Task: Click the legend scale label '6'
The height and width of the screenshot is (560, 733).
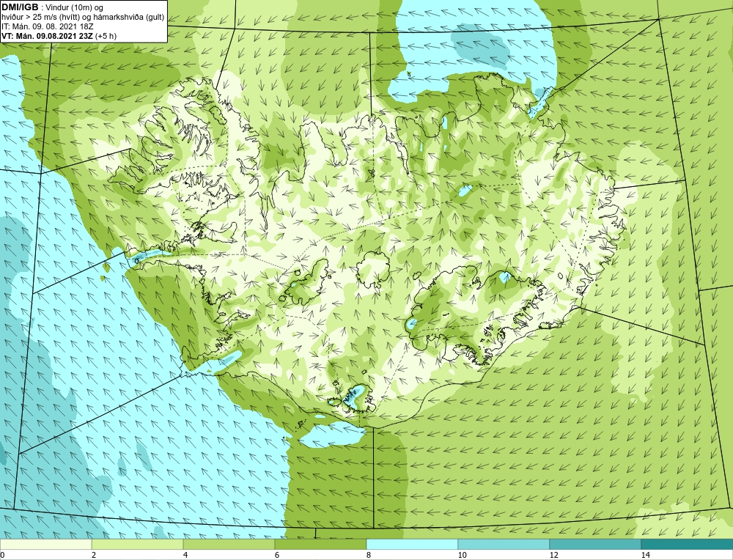Action: 277,555
